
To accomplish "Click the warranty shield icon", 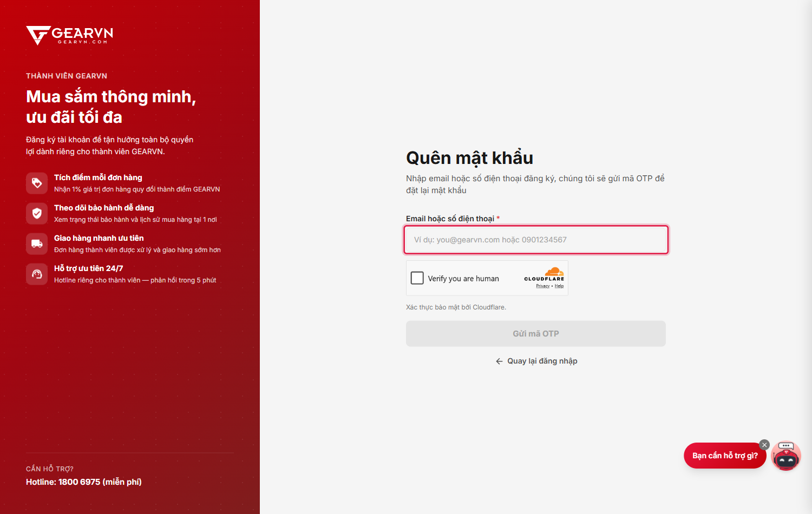I will click(x=37, y=213).
